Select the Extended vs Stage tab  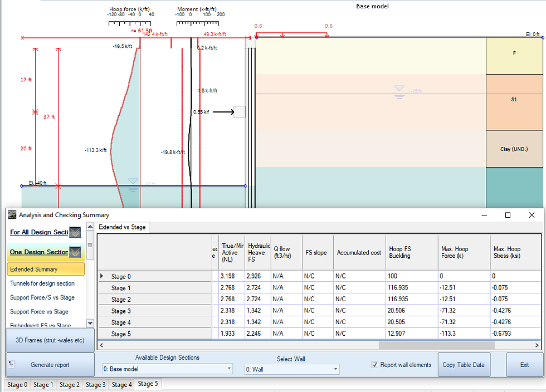(122, 227)
